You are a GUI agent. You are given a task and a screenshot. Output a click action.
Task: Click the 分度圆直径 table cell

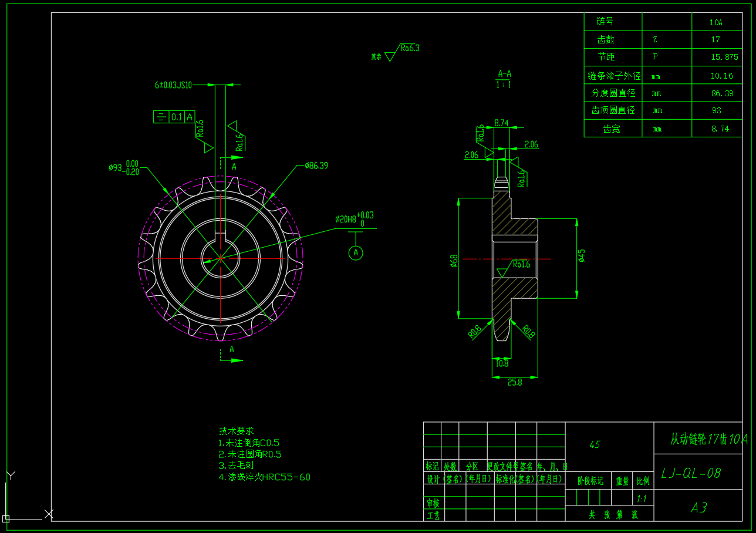(613, 93)
